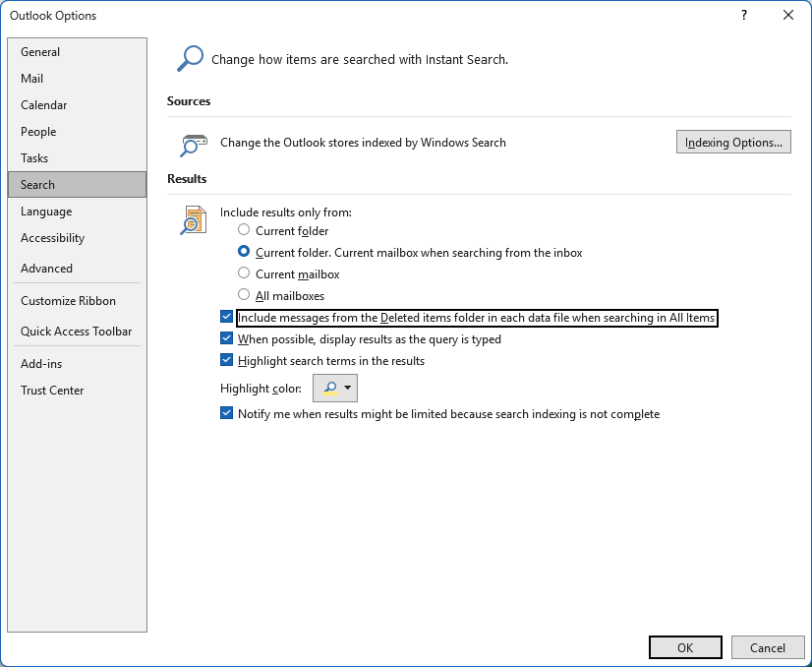Click the Windows Search indexing icon
812x667 pixels.
coord(193,144)
